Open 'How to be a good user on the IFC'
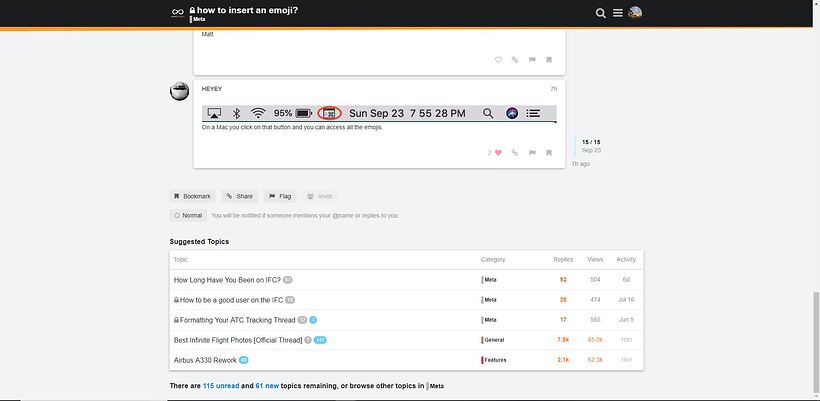This screenshot has width=820, height=401. [232, 300]
